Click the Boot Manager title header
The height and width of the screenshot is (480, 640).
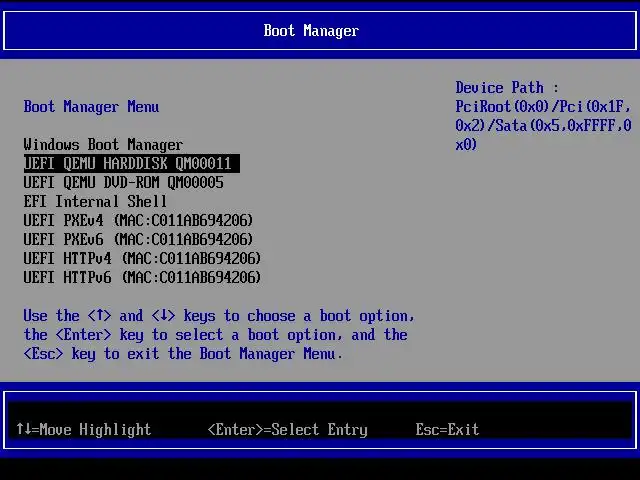(x=311, y=31)
